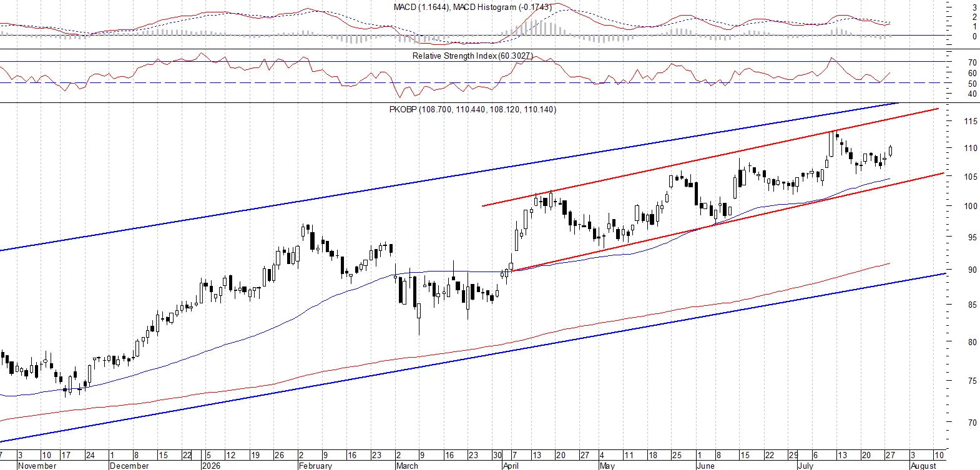
Task: Click the February month label
Action: (315, 466)
